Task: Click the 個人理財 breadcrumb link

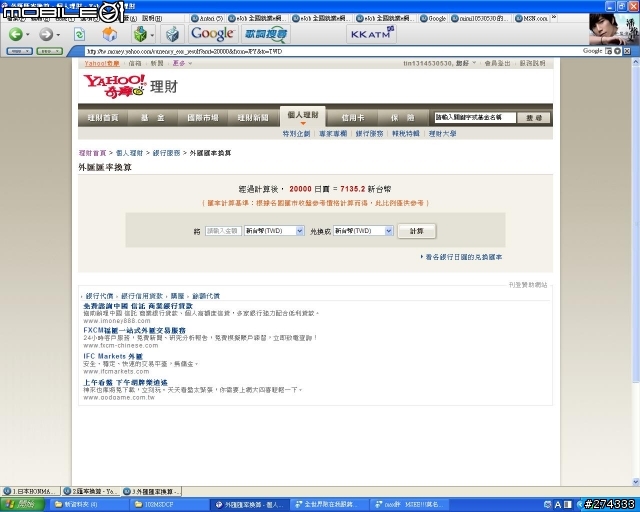Action: click(x=129, y=153)
